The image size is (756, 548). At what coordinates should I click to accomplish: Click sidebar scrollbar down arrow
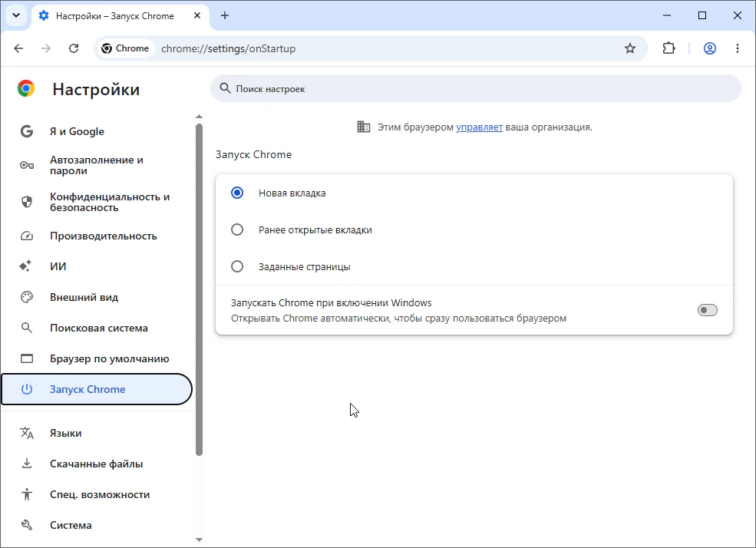click(199, 540)
